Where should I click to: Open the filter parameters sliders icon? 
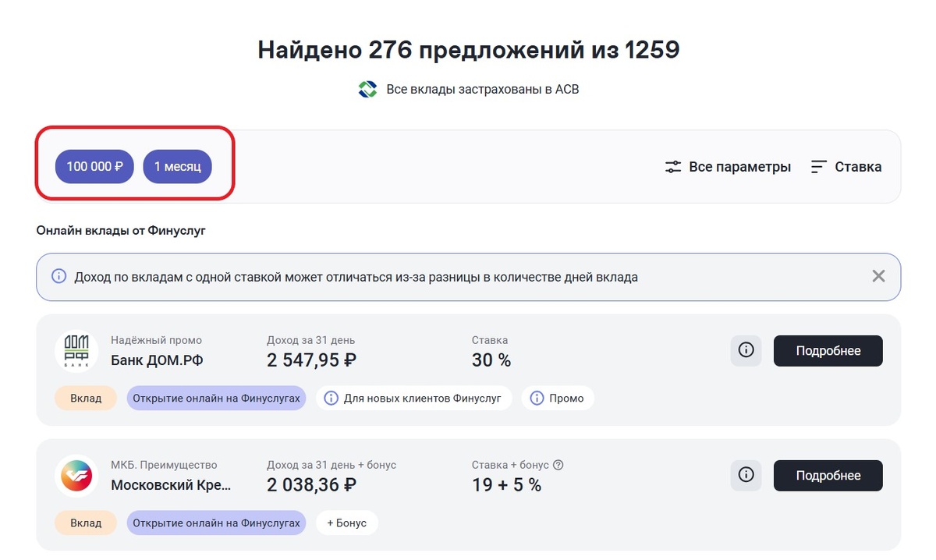pos(672,166)
